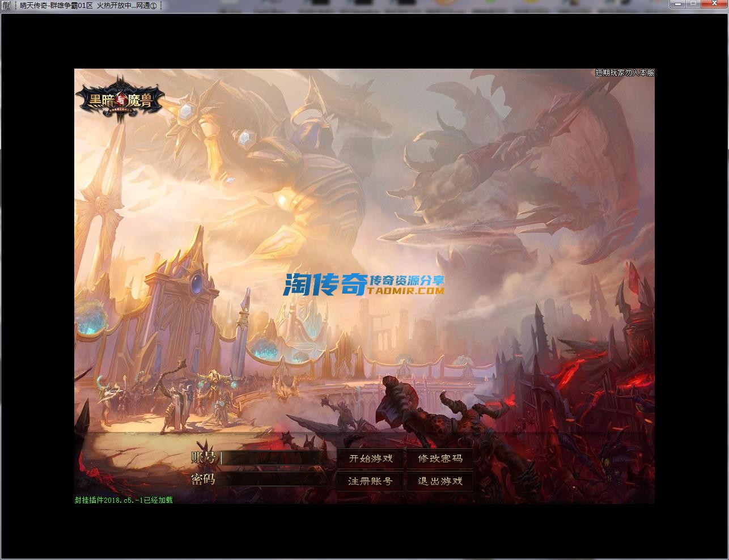Click the 短期玩家勿入本服 notice text
729x560 pixels.
coord(625,73)
